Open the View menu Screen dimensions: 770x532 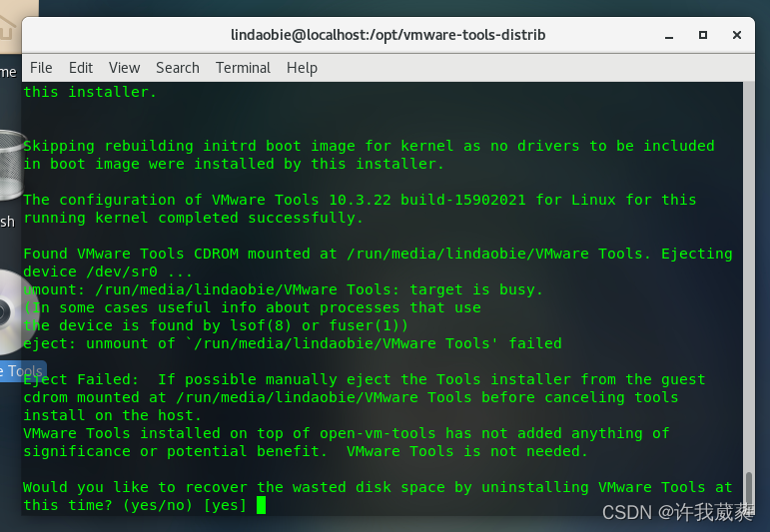pos(124,68)
